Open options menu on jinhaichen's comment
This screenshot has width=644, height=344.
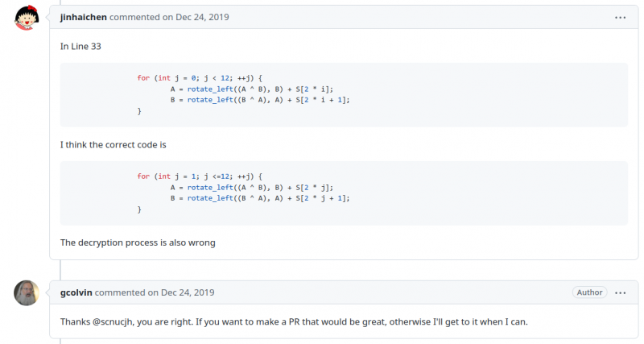pyautogui.click(x=621, y=17)
